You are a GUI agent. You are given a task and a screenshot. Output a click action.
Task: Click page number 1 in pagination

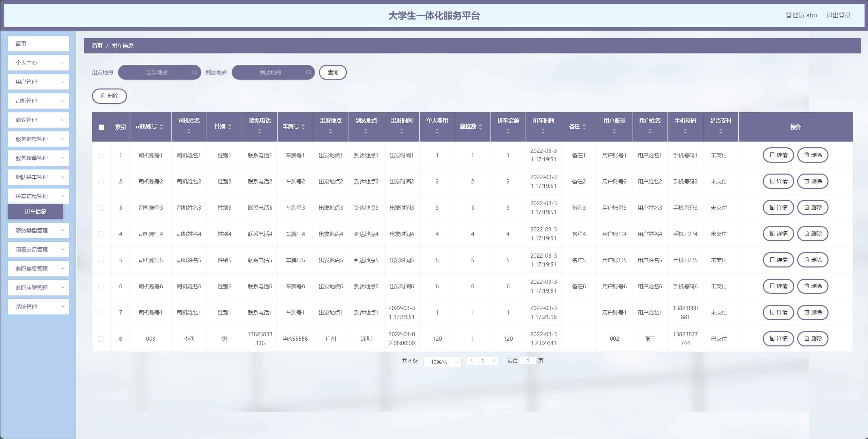pyautogui.click(x=483, y=361)
